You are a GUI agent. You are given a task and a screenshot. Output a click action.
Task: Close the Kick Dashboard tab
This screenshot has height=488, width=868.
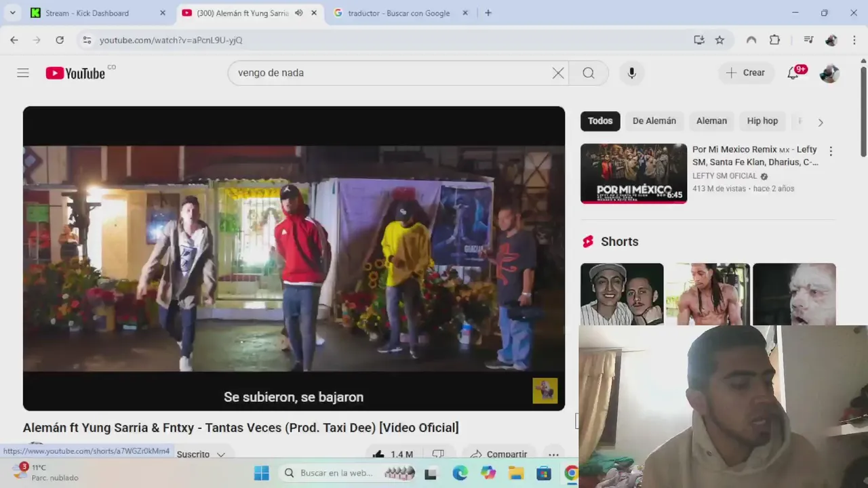pyautogui.click(x=162, y=13)
